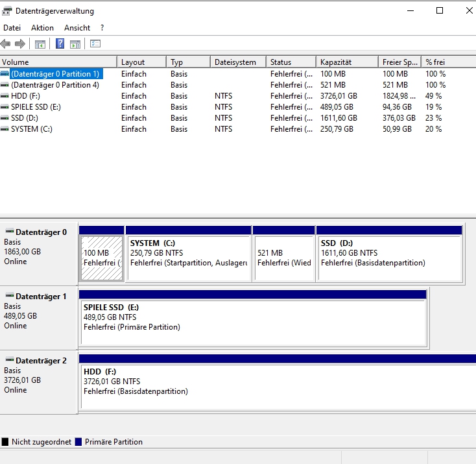Sort by the Typ column header
The height and width of the screenshot is (464, 476).
[188, 62]
